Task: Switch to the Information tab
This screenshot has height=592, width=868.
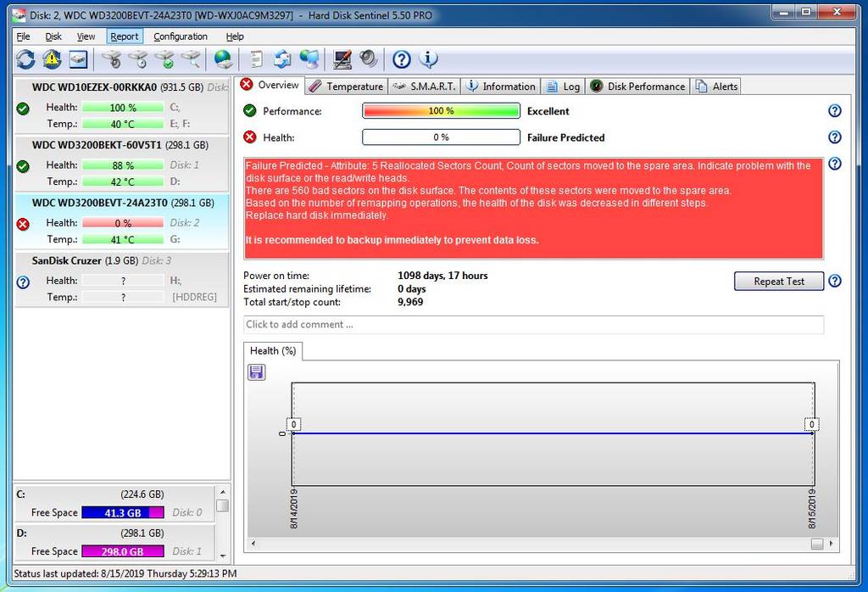Action: click(500, 87)
